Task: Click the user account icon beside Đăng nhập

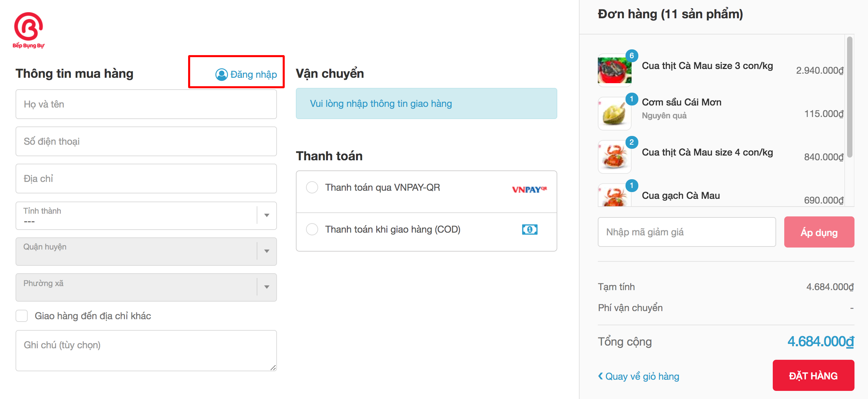Action: (x=222, y=74)
